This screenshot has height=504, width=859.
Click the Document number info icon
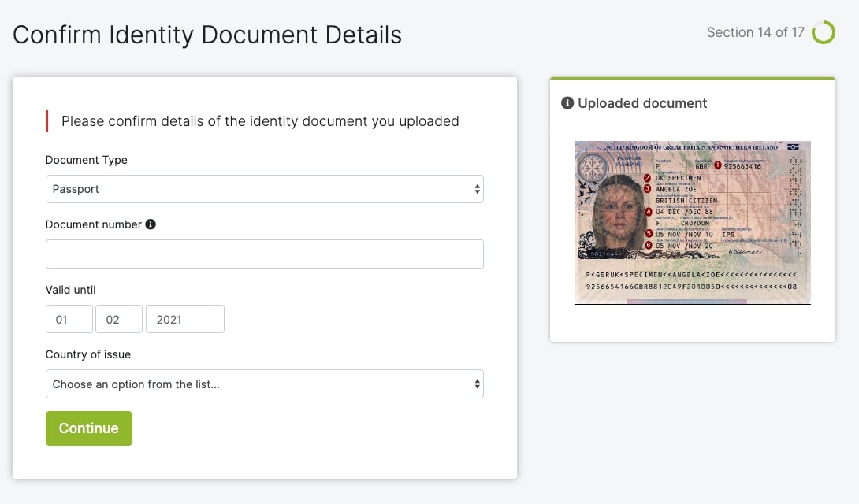point(150,224)
